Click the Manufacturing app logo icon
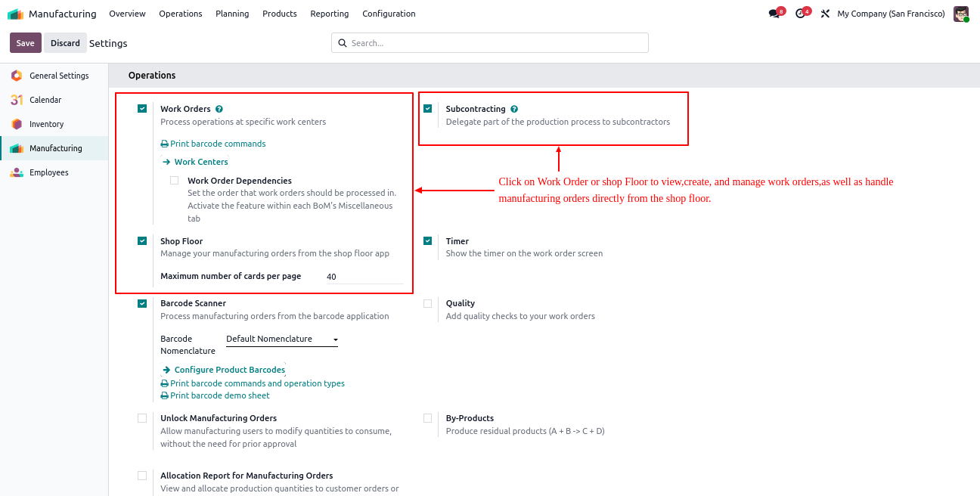This screenshot has height=496, width=980. click(16, 14)
